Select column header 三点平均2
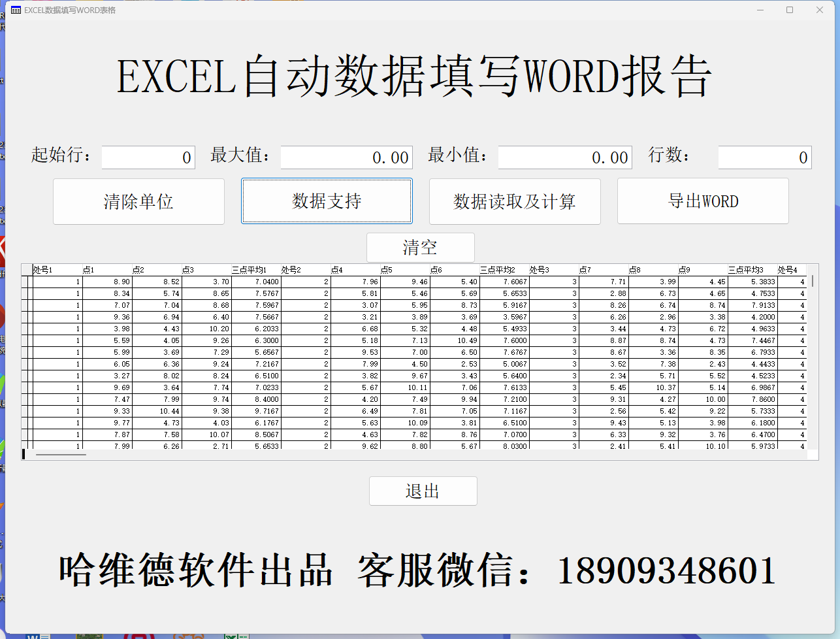840x639 pixels. [x=504, y=270]
